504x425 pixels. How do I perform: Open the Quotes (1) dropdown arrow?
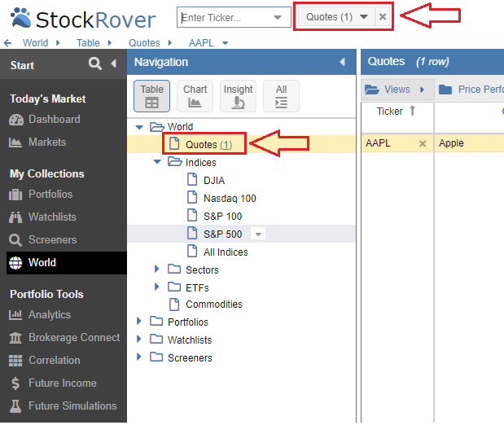tap(364, 16)
